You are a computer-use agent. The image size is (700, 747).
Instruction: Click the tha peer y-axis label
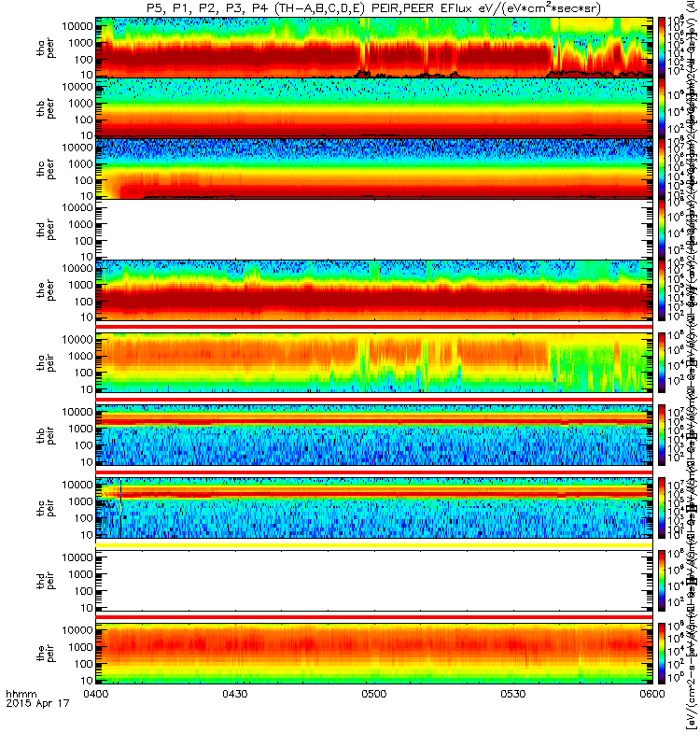pos(46,48)
